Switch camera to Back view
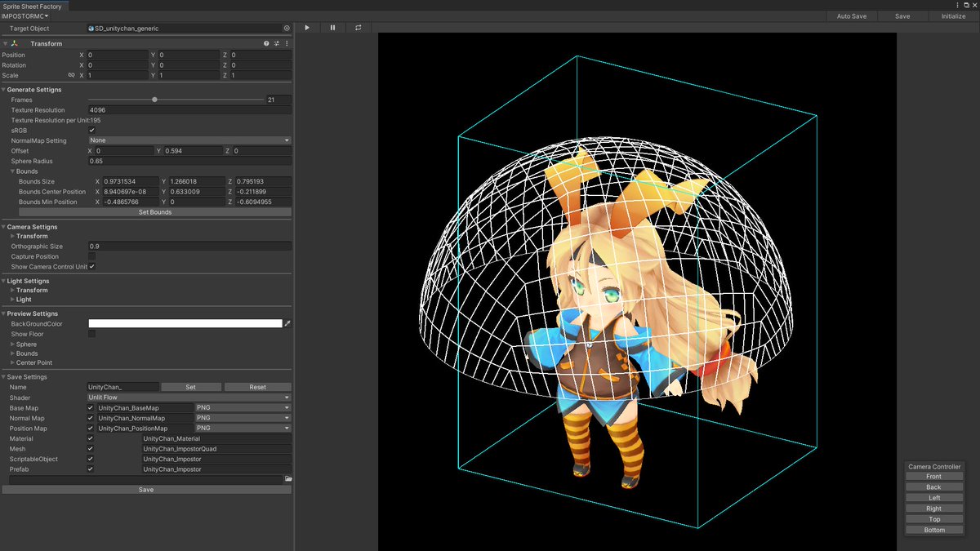Image resolution: width=980 pixels, height=551 pixels. pos(933,487)
